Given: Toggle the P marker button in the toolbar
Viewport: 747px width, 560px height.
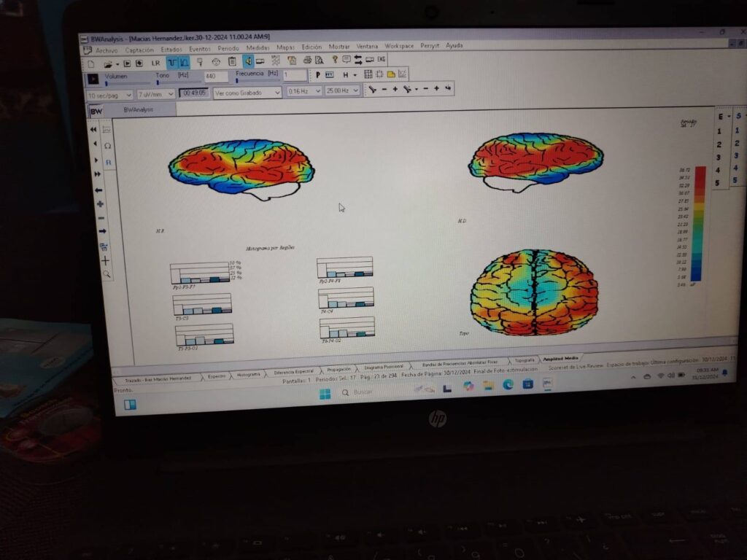Looking at the screenshot, I should click(x=318, y=75).
